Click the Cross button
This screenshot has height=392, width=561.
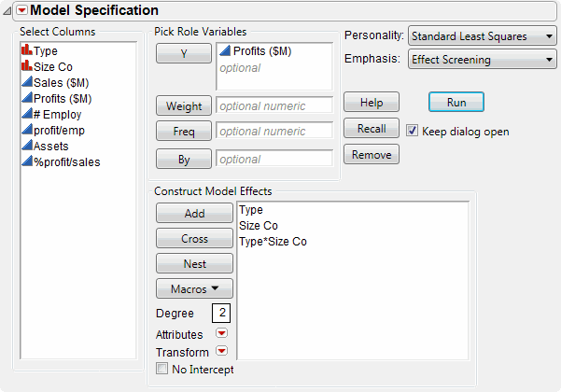coord(194,239)
